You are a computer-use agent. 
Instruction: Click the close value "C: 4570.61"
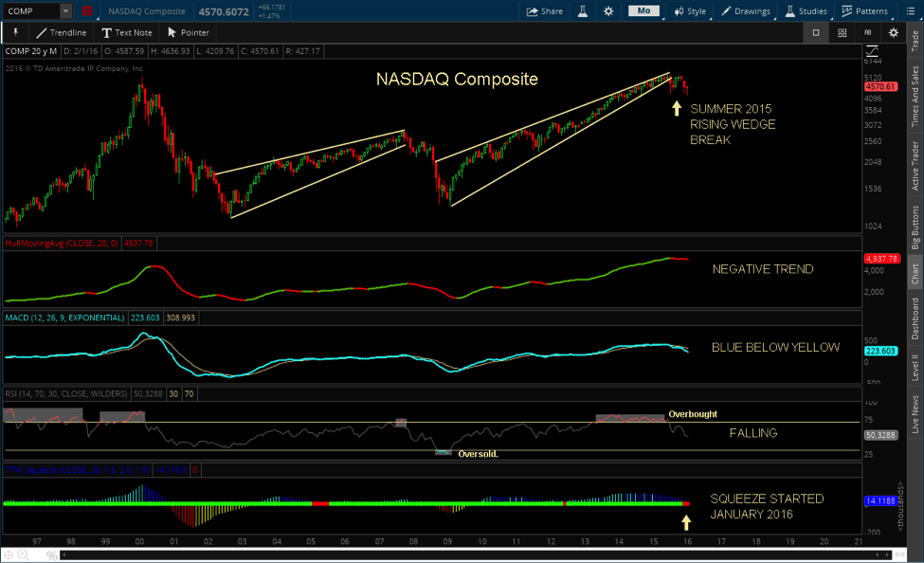260,51
